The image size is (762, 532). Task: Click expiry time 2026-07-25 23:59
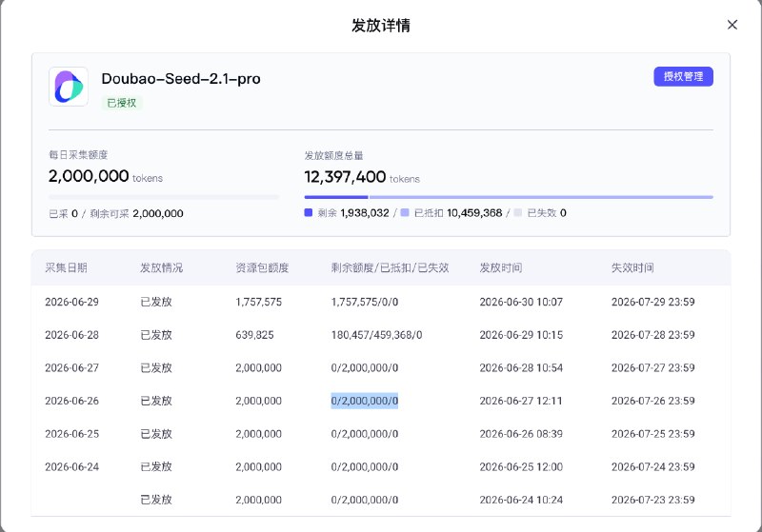point(652,434)
